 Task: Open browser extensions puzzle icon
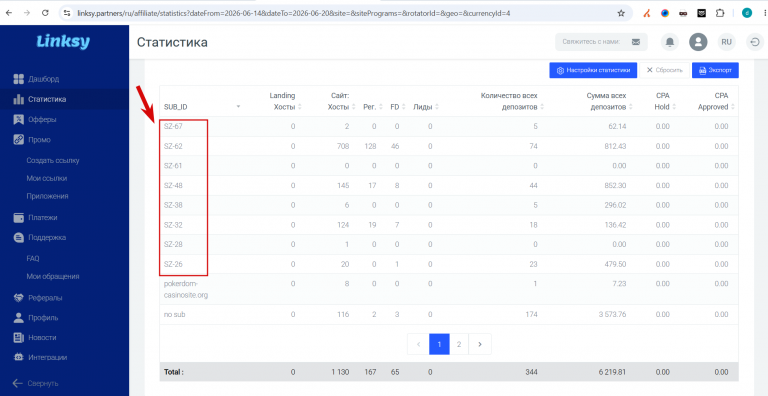point(720,13)
